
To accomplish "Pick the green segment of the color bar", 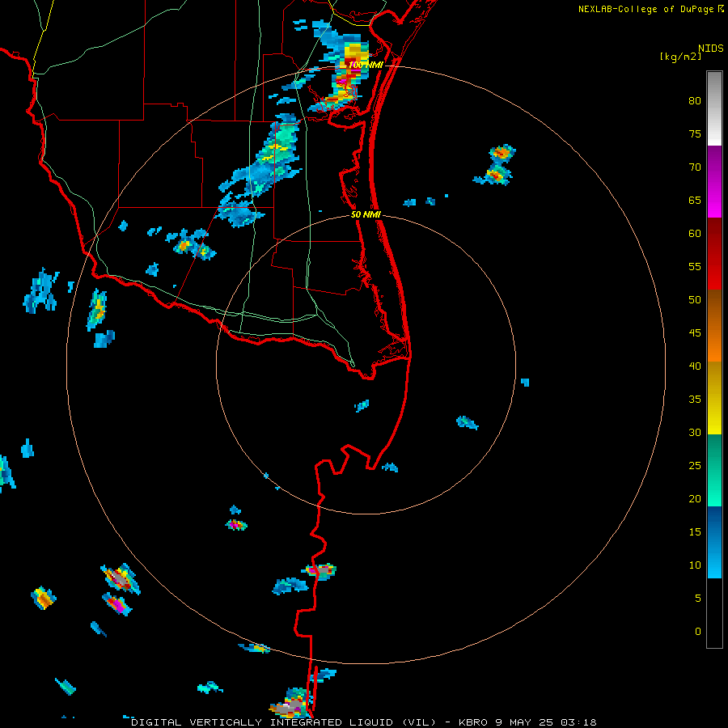I will click(x=714, y=470).
